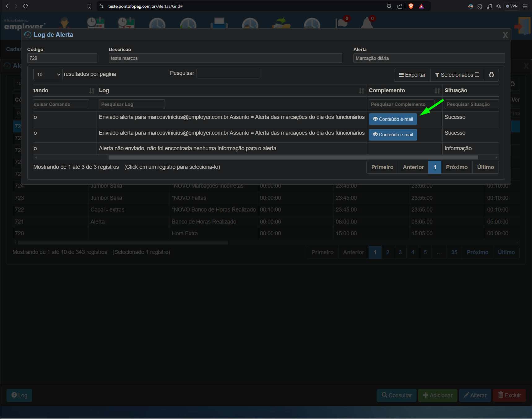
Task: Open the bell alerts icon in the top bar
Action: [x=368, y=22]
